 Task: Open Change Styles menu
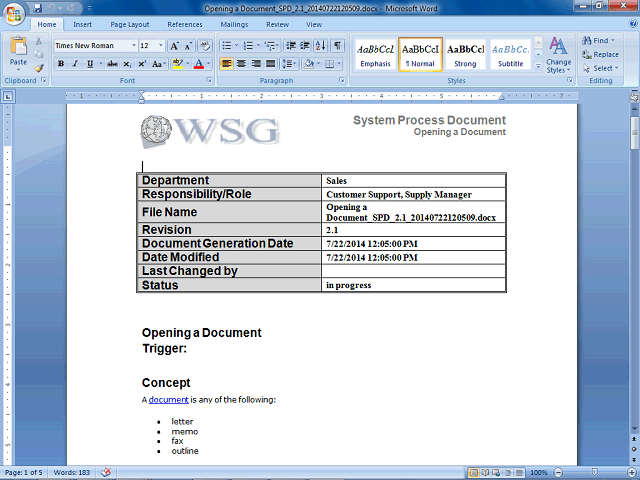558,55
